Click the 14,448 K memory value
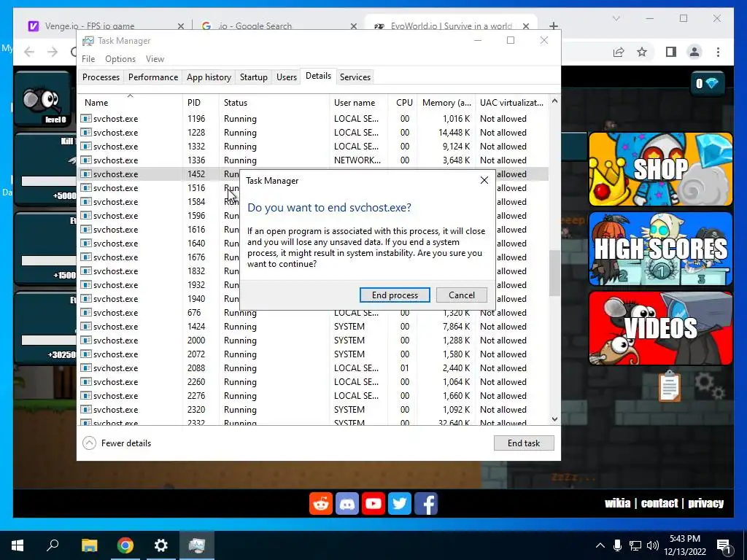The image size is (747, 560). pyautogui.click(x=454, y=133)
